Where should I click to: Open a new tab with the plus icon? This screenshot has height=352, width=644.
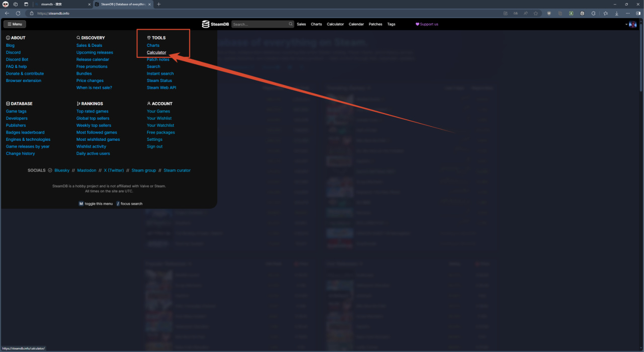(159, 4)
